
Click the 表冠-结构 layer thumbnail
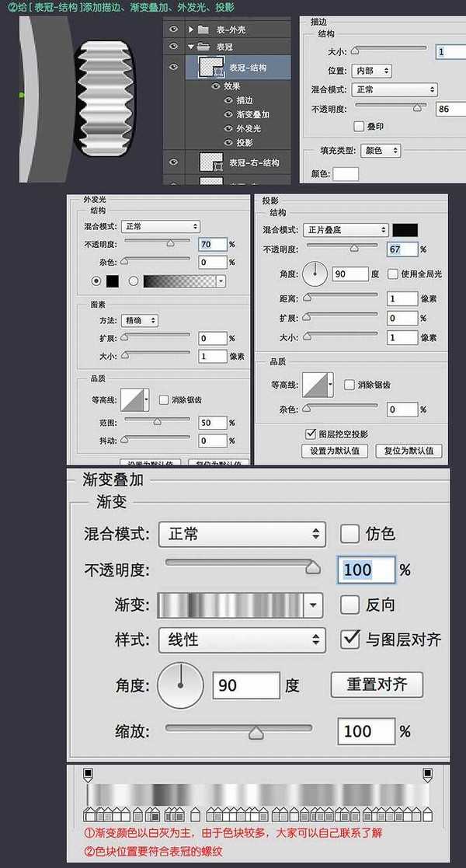211,68
